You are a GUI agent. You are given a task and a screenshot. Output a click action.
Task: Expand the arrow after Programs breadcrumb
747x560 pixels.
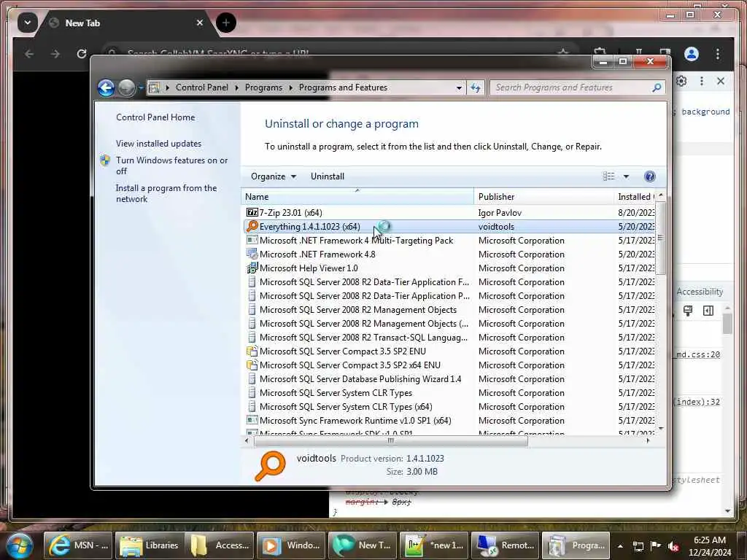tap(290, 87)
